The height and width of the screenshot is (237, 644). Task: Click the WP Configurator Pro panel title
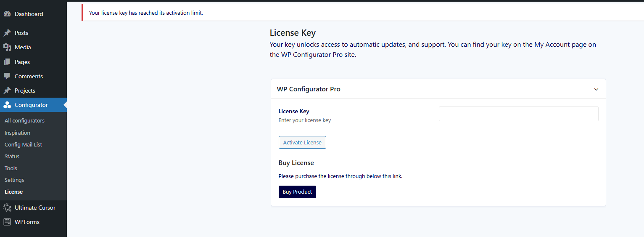(x=309, y=89)
